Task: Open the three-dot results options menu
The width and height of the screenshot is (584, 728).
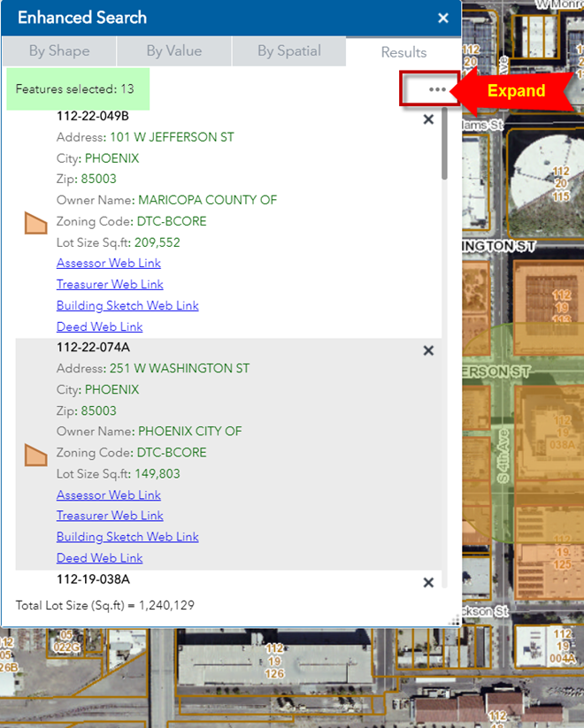Action: click(436, 89)
